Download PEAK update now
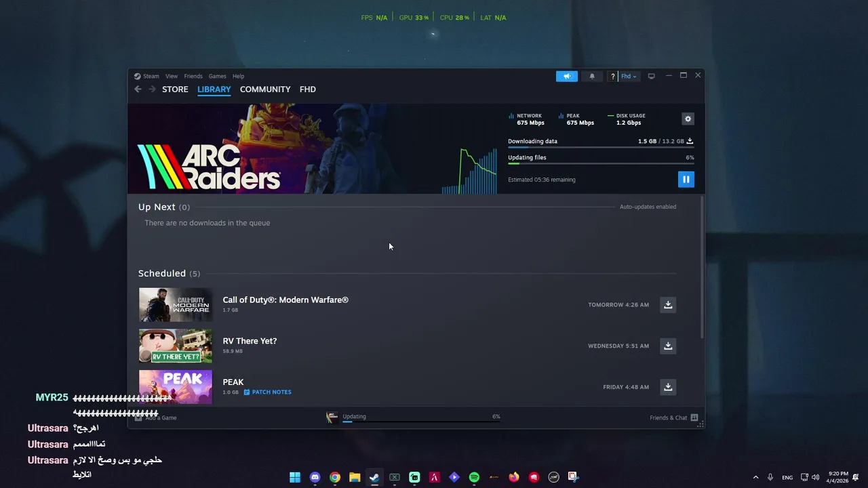 pos(668,387)
